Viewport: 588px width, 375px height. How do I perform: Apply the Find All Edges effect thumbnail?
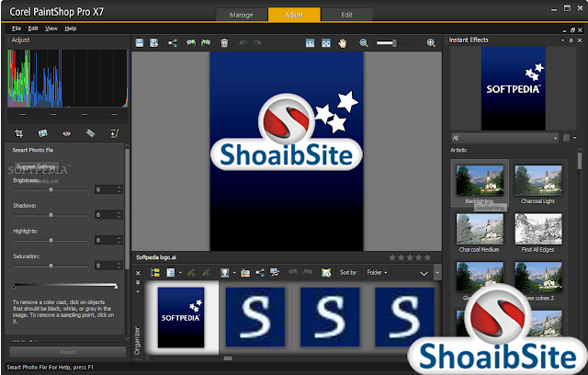click(x=538, y=229)
